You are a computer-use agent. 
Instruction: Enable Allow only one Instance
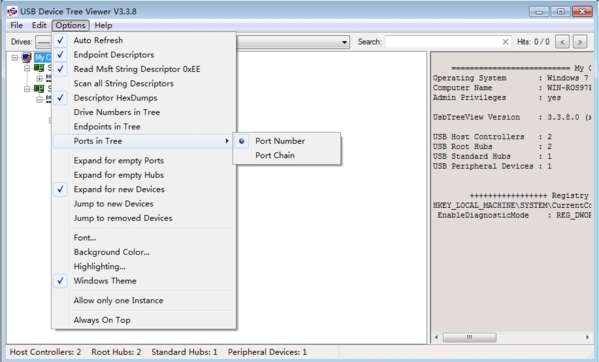point(144,301)
